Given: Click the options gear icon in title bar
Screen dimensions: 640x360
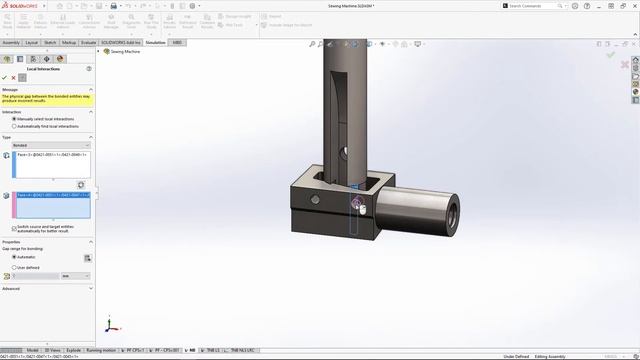Looking at the screenshot, I should tap(192, 6).
